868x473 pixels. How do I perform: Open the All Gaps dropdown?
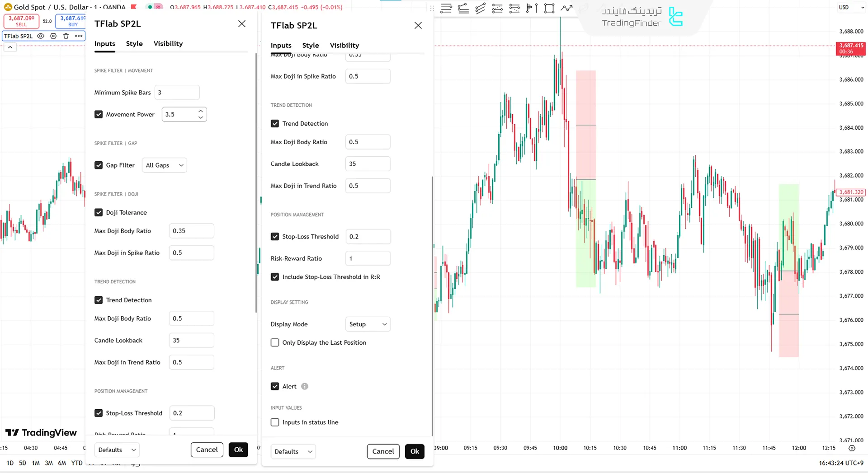click(164, 165)
